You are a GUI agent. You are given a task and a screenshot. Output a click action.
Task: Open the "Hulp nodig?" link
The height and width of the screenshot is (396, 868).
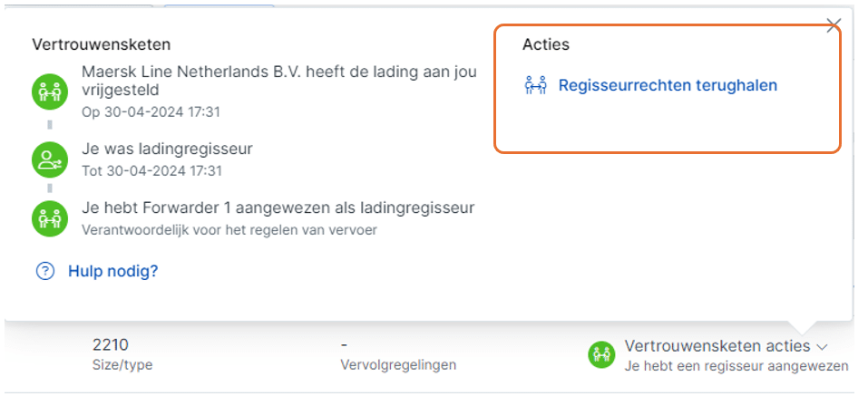pyautogui.click(x=112, y=270)
